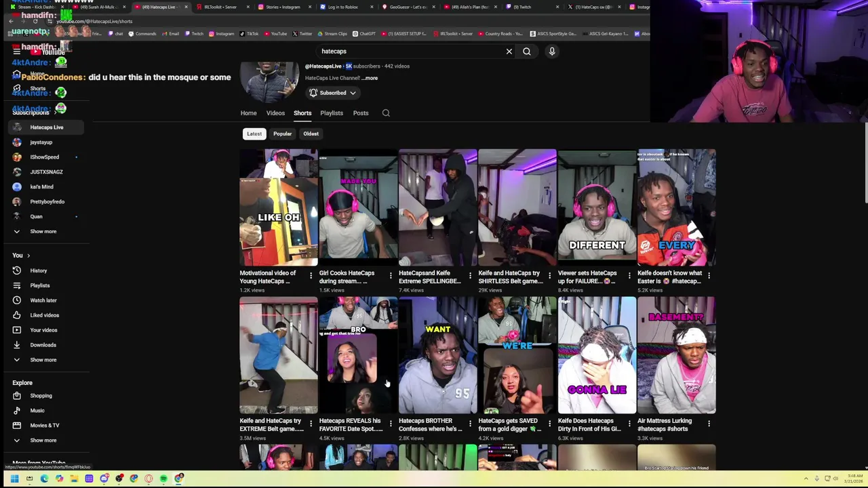This screenshot has height=488, width=868.
Task: Switch to the Videos channel tab
Action: [x=275, y=113]
